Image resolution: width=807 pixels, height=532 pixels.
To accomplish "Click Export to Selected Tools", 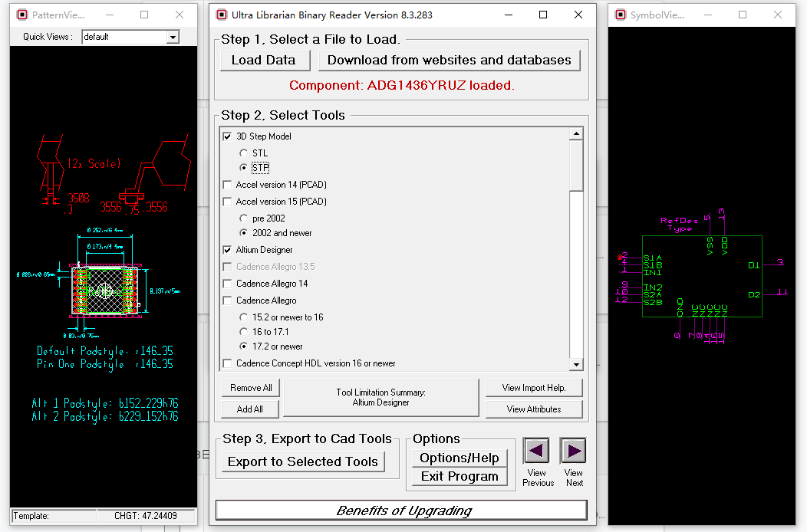I will (303, 461).
